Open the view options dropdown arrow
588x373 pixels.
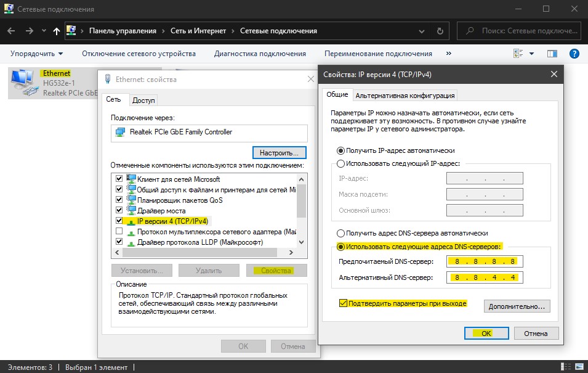[531, 54]
